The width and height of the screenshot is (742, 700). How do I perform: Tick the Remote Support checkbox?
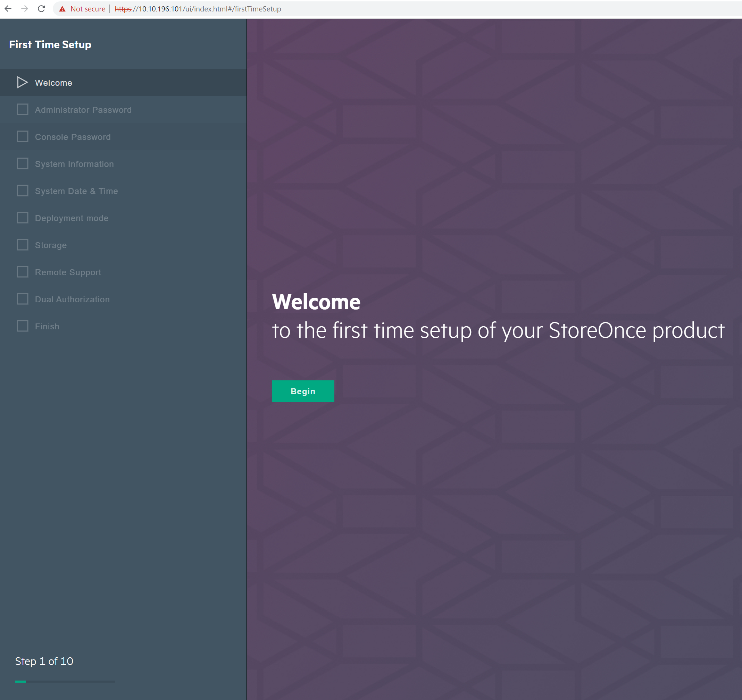tap(22, 272)
